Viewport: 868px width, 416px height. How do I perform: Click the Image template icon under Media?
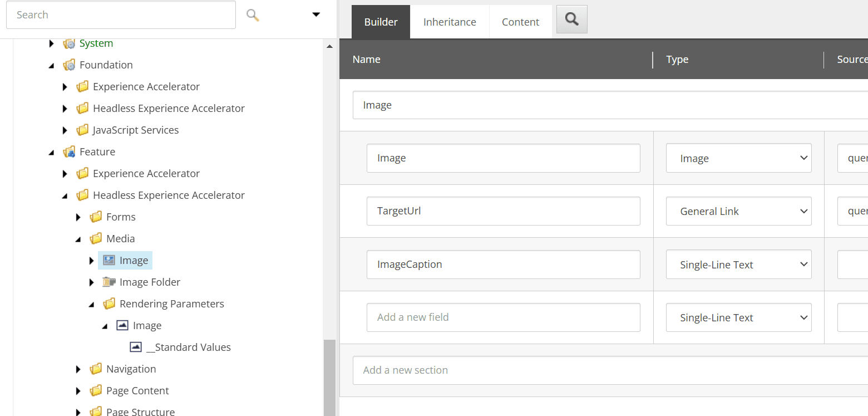tap(109, 260)
